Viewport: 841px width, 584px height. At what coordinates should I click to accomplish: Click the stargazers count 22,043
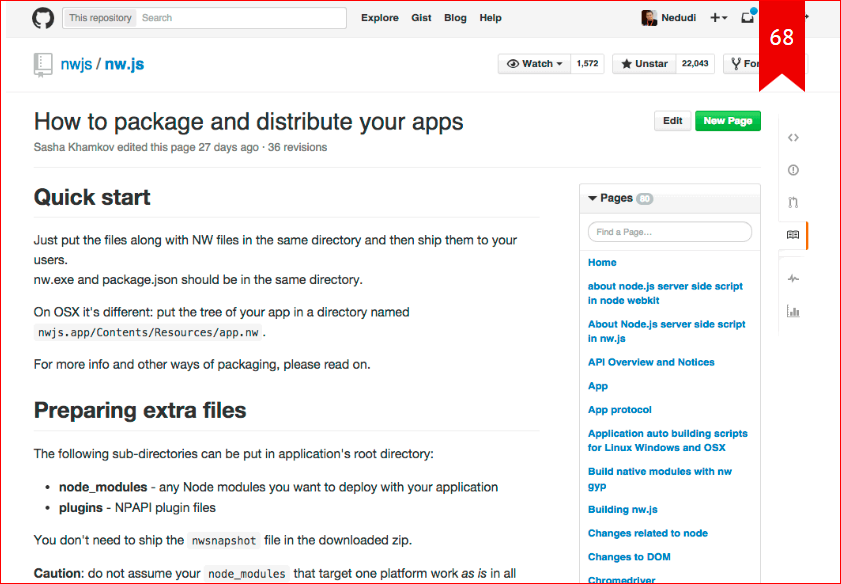tap(695, 64)
